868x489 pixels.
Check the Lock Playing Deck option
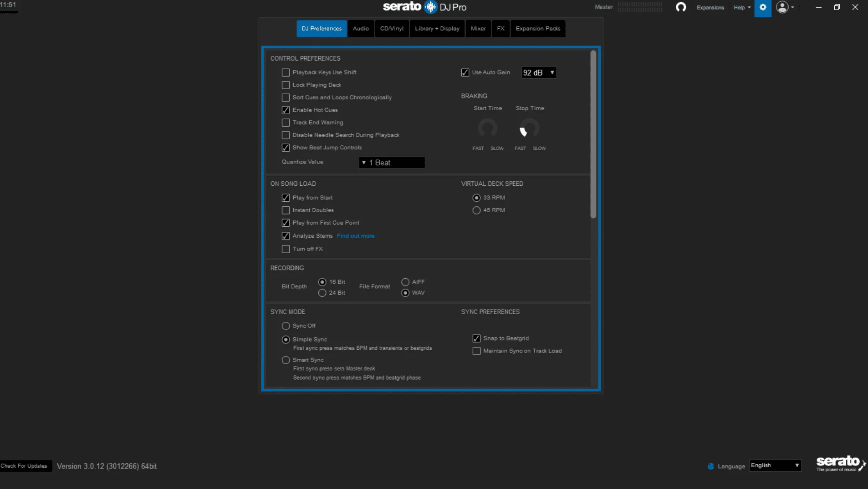(x=286, y=85)
